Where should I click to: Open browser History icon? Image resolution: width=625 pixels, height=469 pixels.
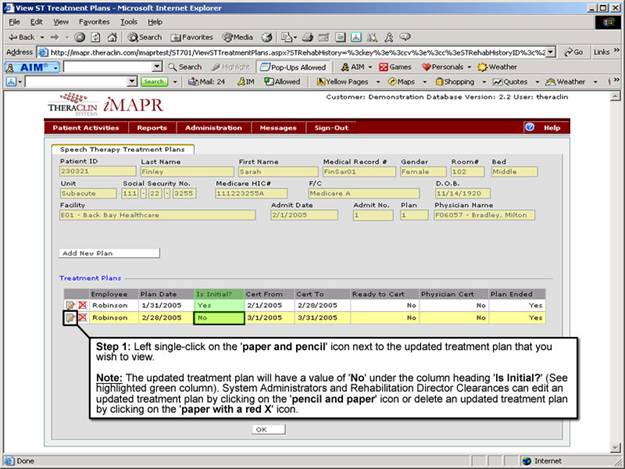click(x=267, y=37)
